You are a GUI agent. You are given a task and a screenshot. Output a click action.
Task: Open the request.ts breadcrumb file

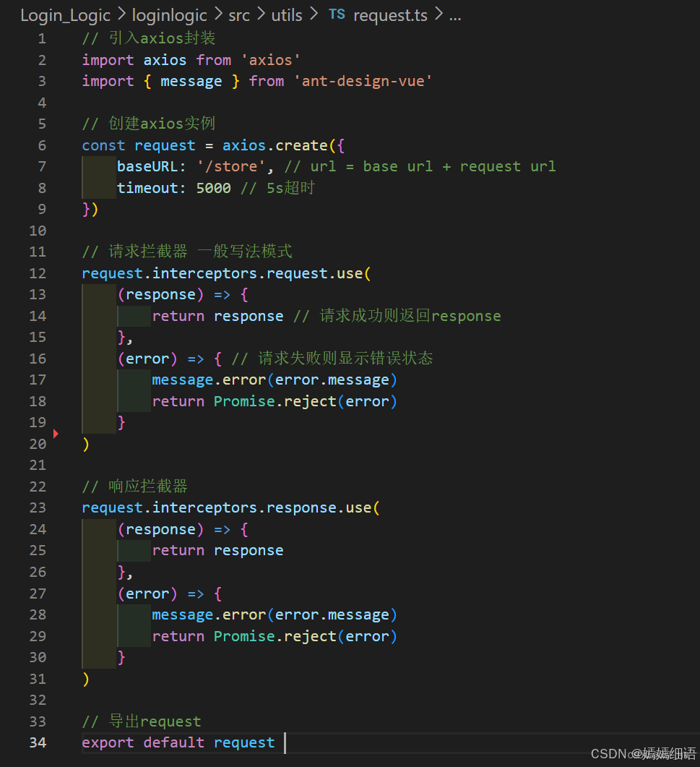click(x=390, y=15)
